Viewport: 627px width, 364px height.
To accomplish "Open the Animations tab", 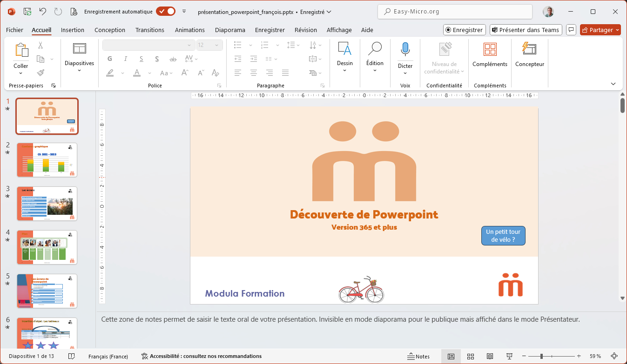I will [x=189, y=30].
